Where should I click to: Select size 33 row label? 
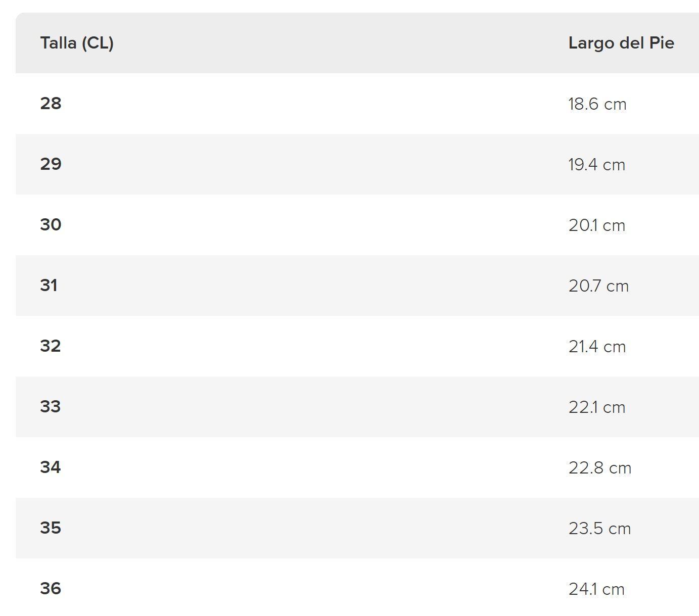click(51, 407)
